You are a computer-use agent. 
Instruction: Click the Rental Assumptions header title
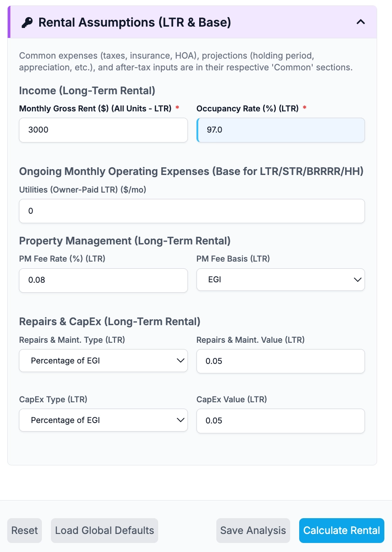[135, 22]
